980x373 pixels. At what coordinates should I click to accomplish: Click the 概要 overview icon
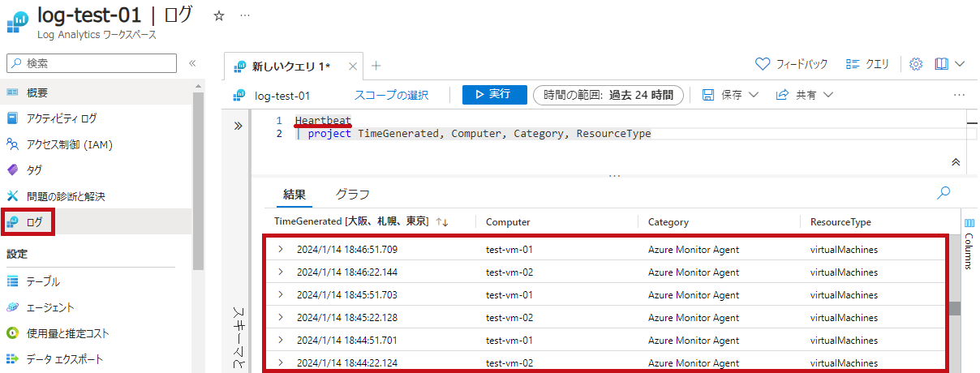[x=12, y=92]
